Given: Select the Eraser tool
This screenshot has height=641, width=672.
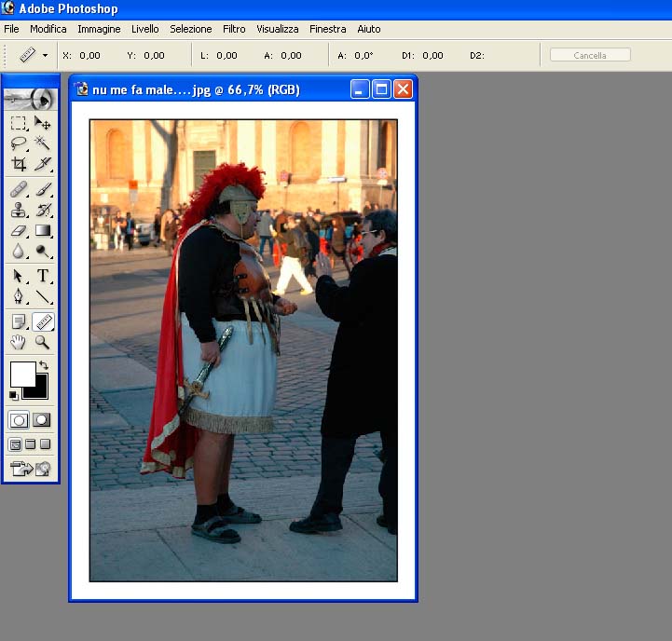Looking at the screenshot, I should [x=18, y=231].
